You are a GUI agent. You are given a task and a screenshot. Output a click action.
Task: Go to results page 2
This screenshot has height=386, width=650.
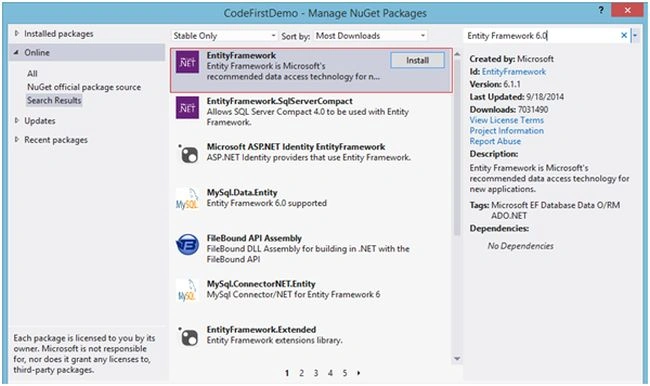pyautogui.click(x=301, y=373)
